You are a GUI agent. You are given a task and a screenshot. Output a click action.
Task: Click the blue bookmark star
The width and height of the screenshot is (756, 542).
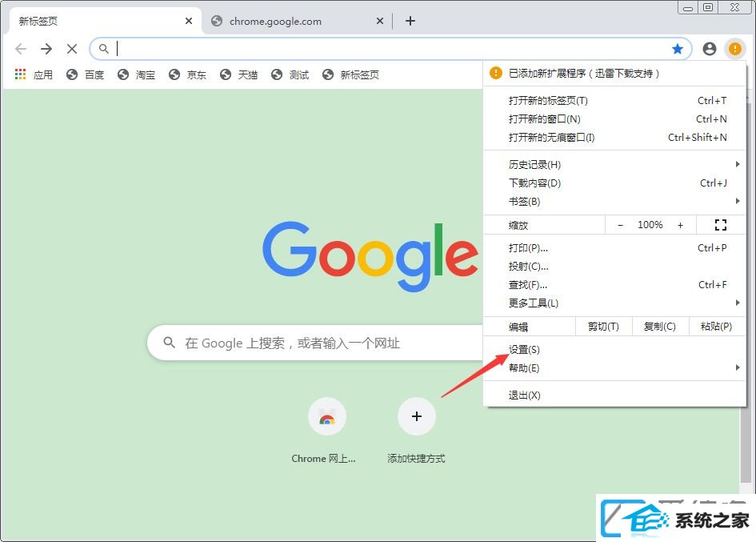coord(678,49)
